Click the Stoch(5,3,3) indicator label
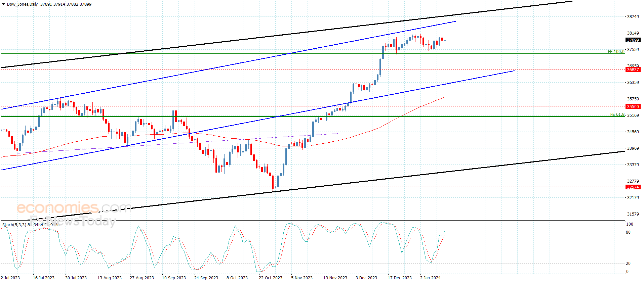This screenshot has height=282, width=644. click(14, 225)
